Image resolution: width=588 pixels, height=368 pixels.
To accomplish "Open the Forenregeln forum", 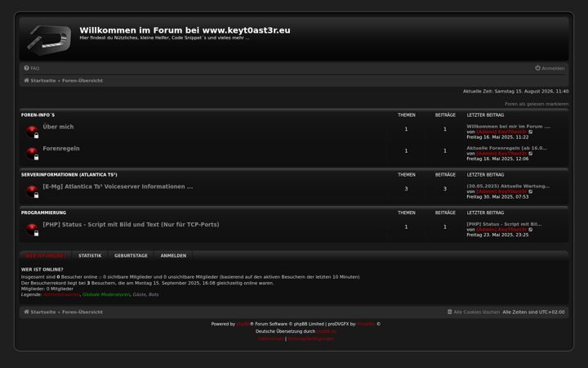I will click(x=61, y=149).
